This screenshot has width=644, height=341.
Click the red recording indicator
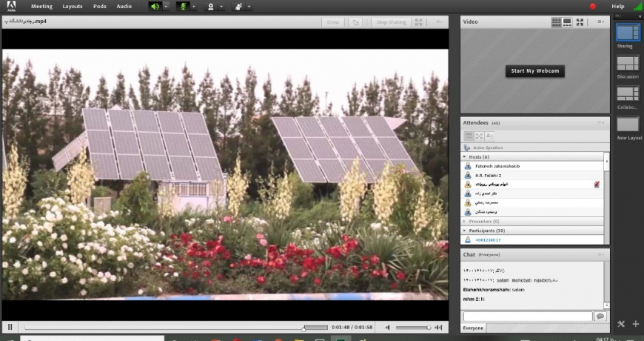coord(593,6)
